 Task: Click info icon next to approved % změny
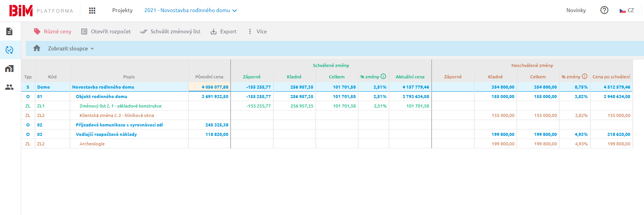pyautogui.click(x=383, y=76)
